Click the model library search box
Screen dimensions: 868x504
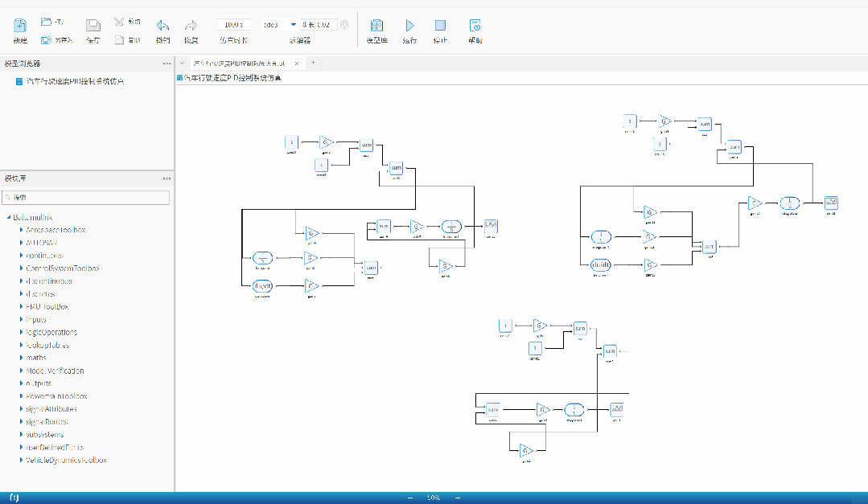(x=87, y=197)
